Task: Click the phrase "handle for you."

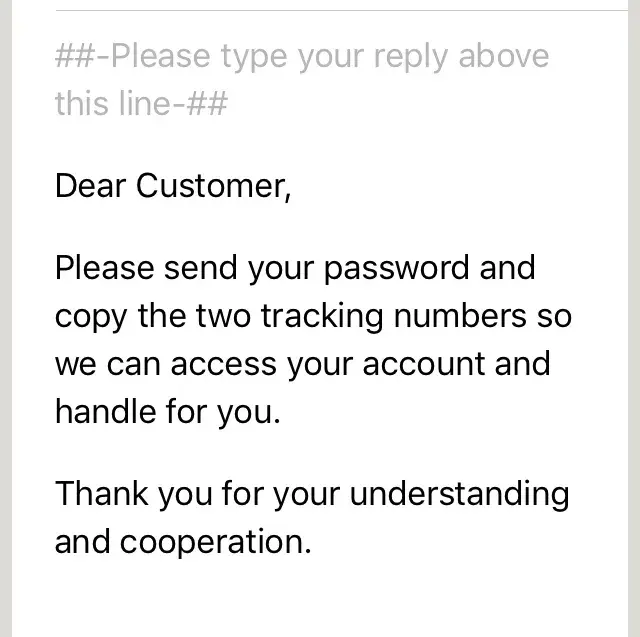Action: [x=167, y=410]
